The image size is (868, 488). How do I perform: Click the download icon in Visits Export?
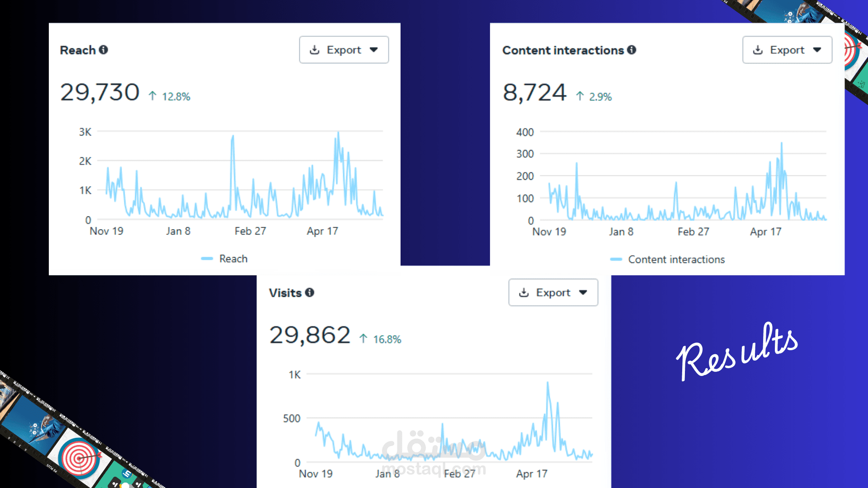[x=524, y=292]
